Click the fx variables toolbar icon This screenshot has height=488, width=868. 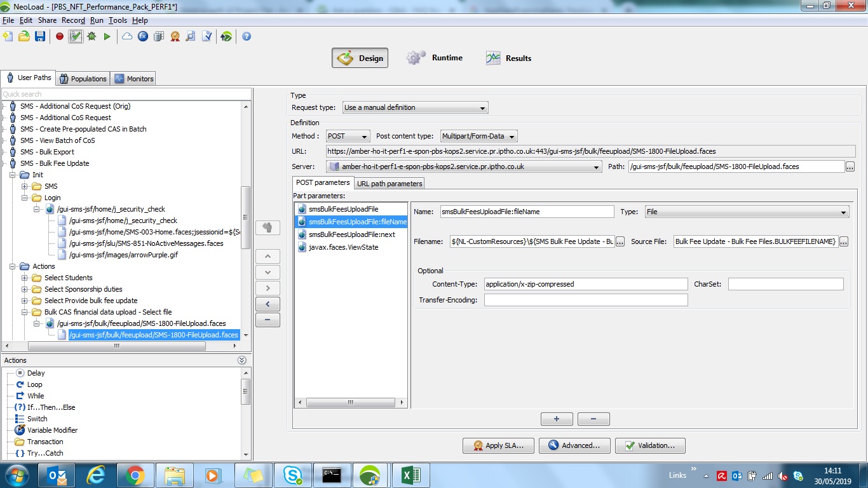(143, 36)
